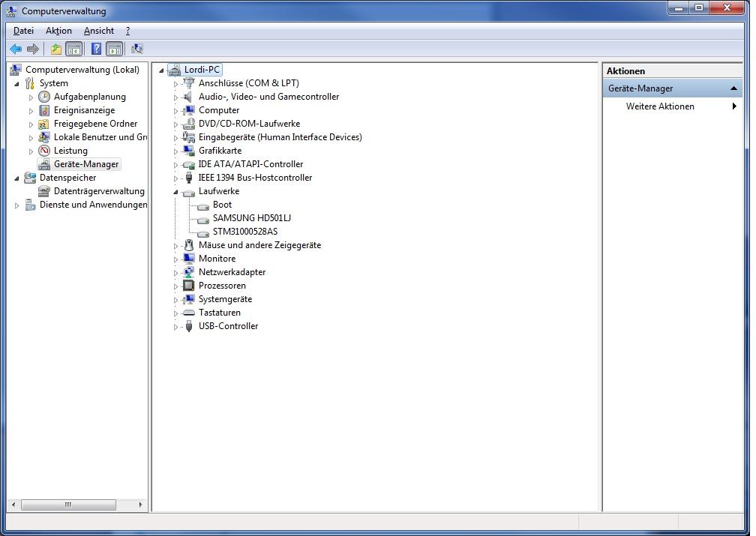Expand the Systemgeräte category
Image resolution: width=756 pixels, height=536 pixels.
coord(175,300)
